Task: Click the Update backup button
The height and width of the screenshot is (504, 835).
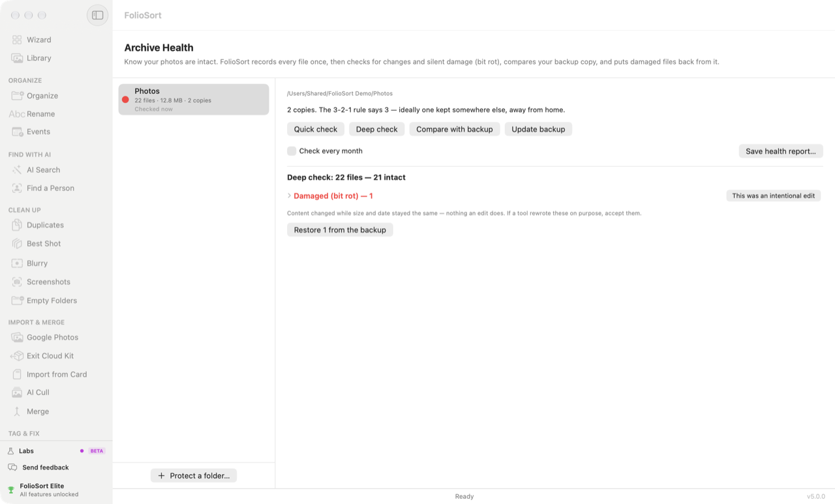Action: coord(538,129)
